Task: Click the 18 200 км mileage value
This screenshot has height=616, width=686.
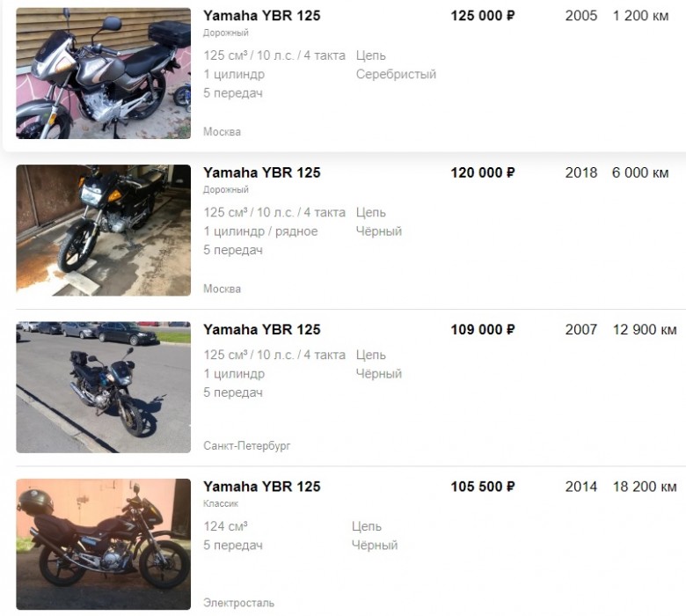Action: click(x=645, y=487)
